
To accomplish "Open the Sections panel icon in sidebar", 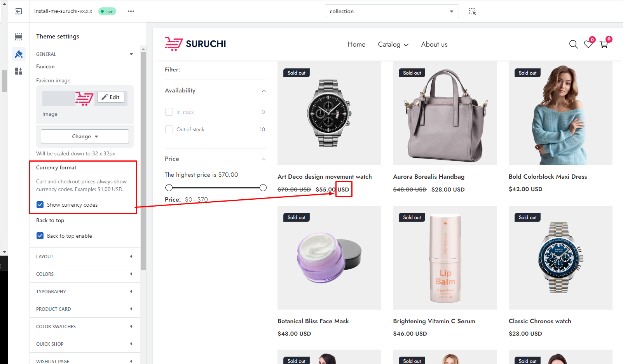I will point(19,37).
